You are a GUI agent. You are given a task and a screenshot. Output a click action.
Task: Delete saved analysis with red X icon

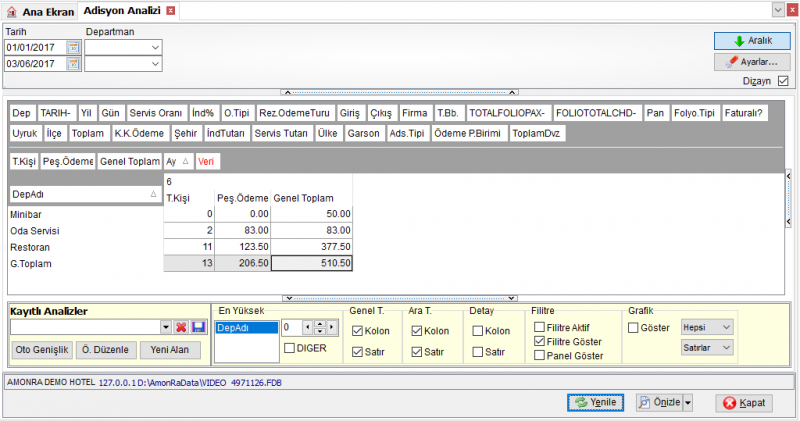point(181,327)
